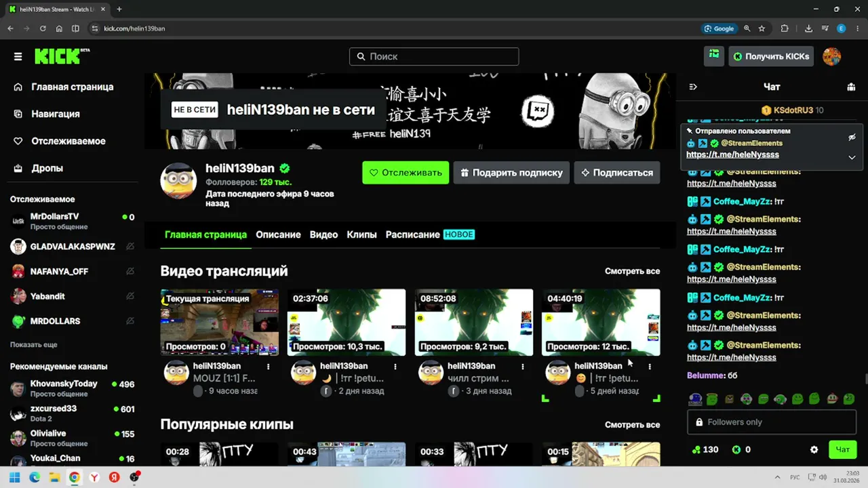Viewport: 868px width, 488px height.
Task: Click the KICK logo
Action: coord(62,56)
